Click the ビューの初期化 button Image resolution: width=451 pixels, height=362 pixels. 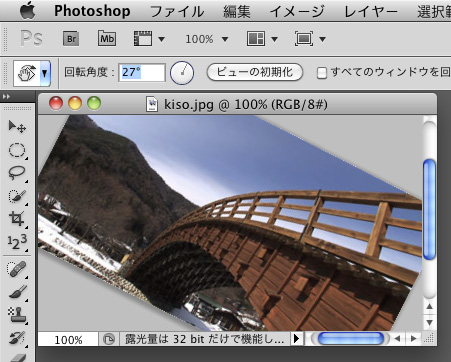click(x=255, y=72)
